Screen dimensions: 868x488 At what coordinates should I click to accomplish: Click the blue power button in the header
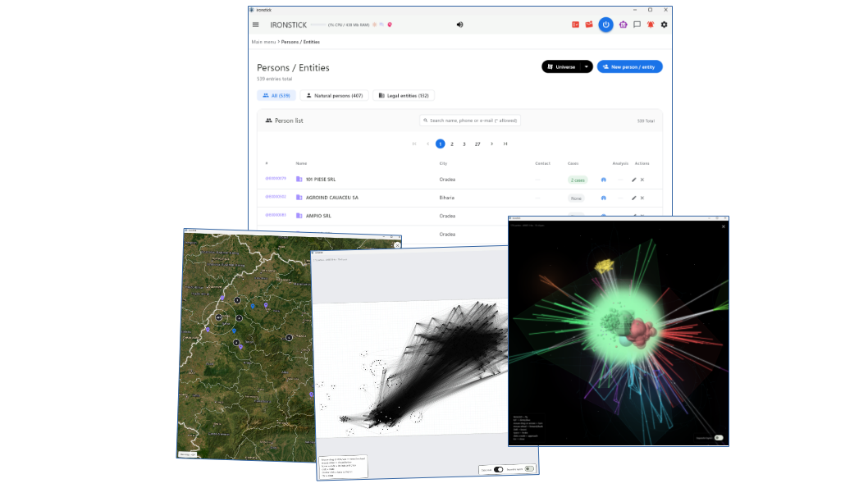tap(605, 25)
